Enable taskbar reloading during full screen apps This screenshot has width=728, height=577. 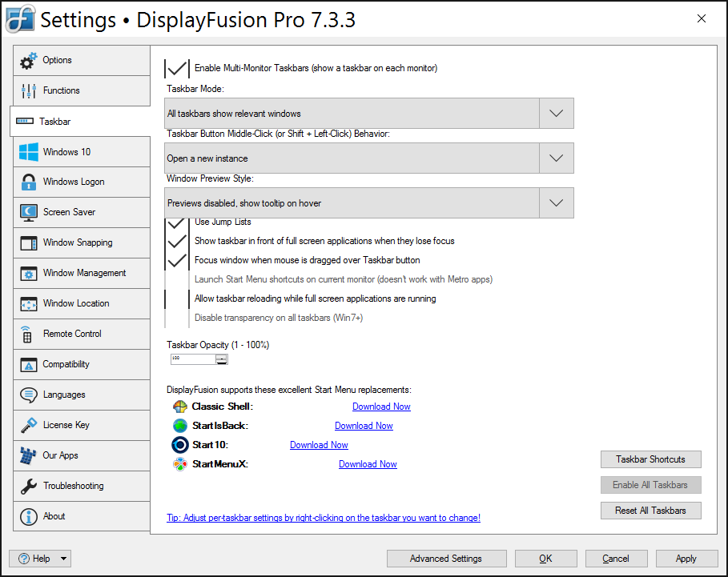point(177,299)
